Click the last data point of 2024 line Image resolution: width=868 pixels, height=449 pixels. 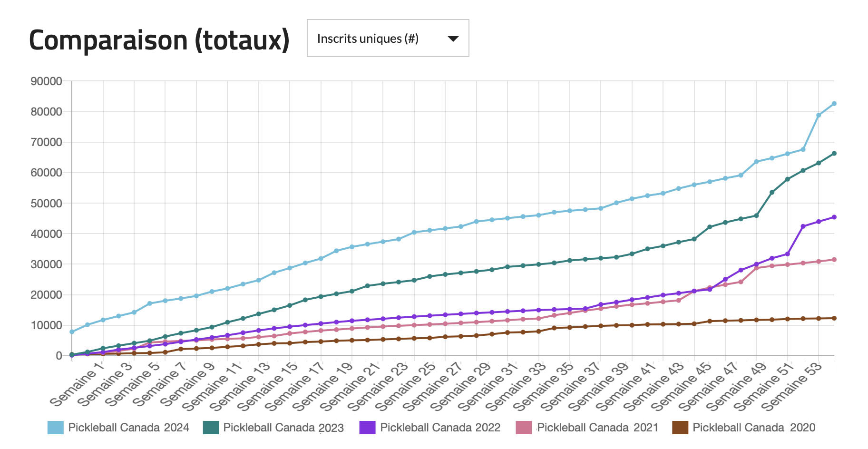(834, 104)
